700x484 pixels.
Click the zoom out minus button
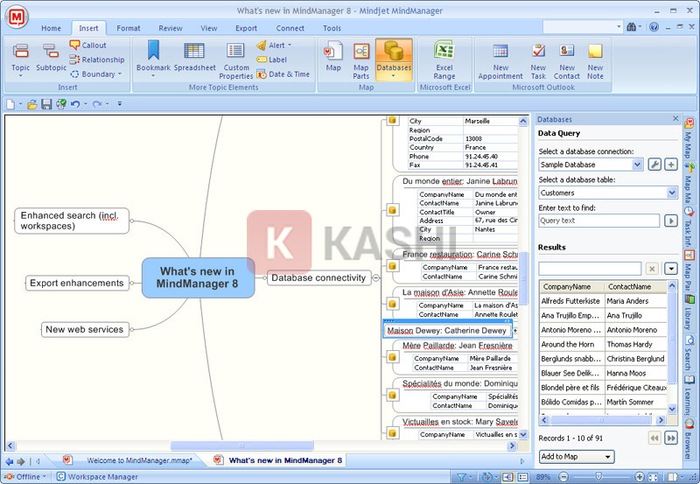[563, 477]
